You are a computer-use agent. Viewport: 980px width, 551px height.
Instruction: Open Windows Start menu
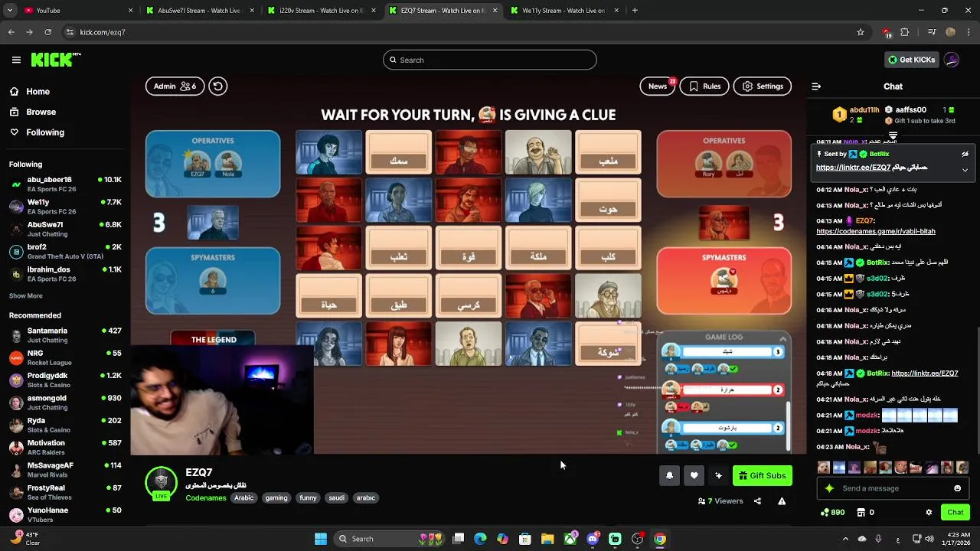click(321, 539)
